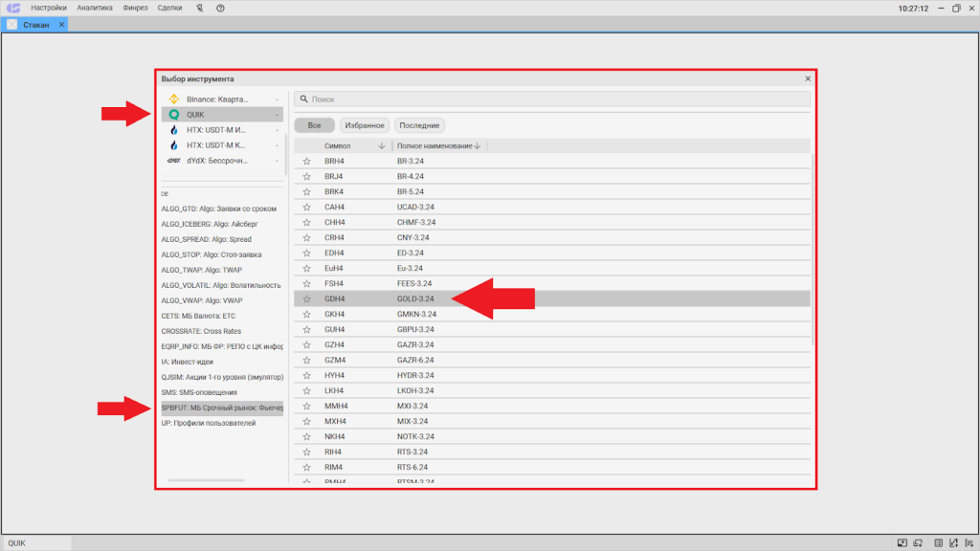Viewport: 980px width, 551px height.
Task: Mark CRH4 as favorite via star
Action: pyautogui.click(x=307, y=237)
